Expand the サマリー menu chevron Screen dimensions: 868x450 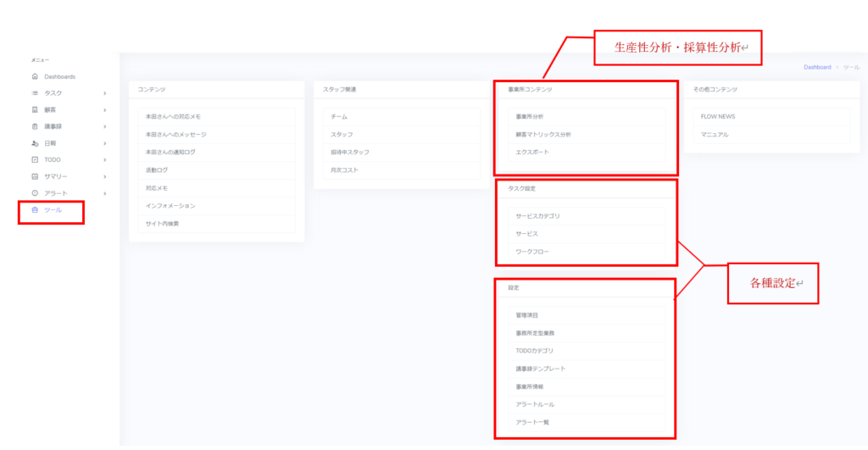(104, 176)
